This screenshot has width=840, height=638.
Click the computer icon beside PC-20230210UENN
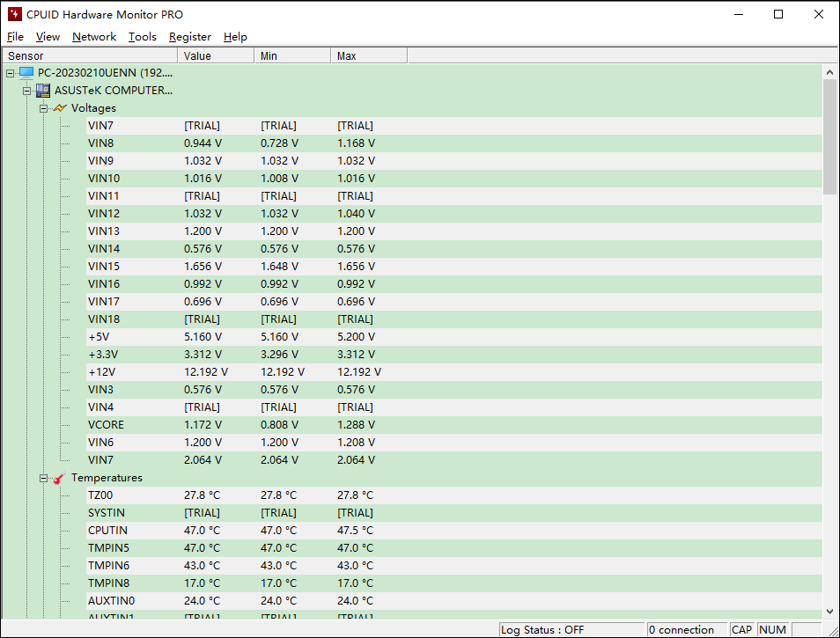pyautogui.click(x=26, y=73)
